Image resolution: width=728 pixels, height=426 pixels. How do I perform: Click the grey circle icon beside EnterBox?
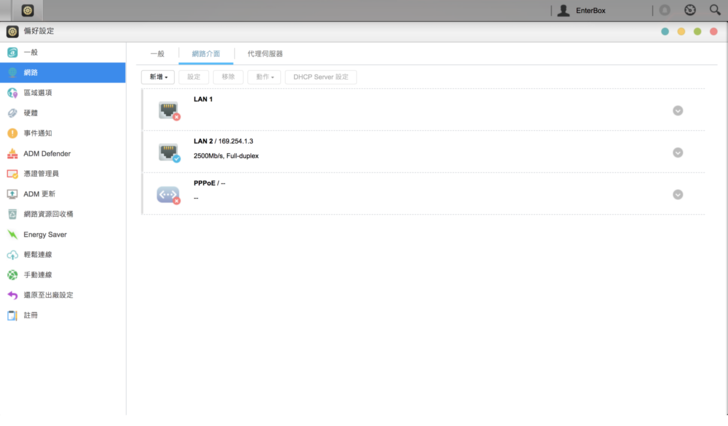(x=665, y=10)
